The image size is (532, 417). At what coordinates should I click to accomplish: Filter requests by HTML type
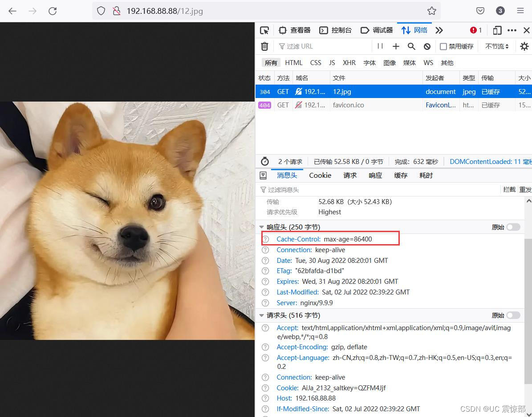(x=293, y=62)
